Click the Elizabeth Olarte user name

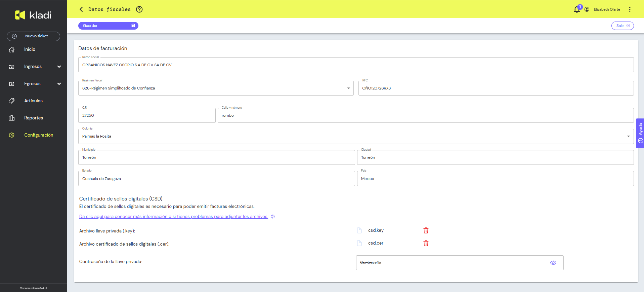coord(607,9)
